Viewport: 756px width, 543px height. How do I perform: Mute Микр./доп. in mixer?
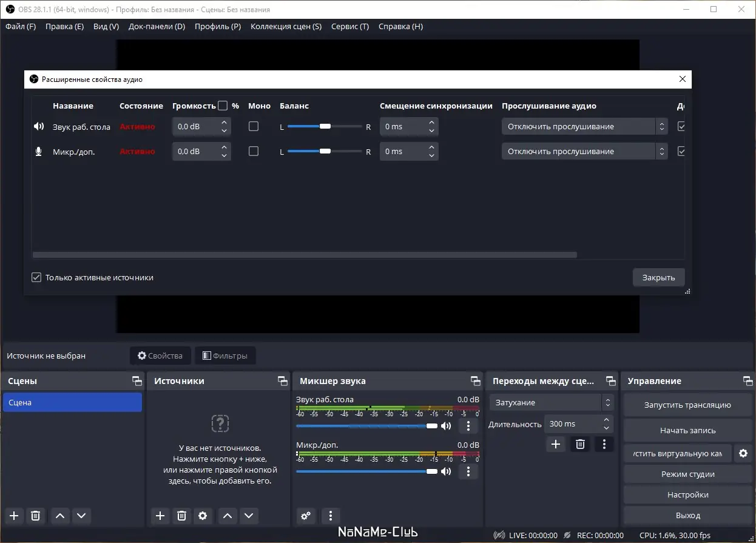pos(446,471)
